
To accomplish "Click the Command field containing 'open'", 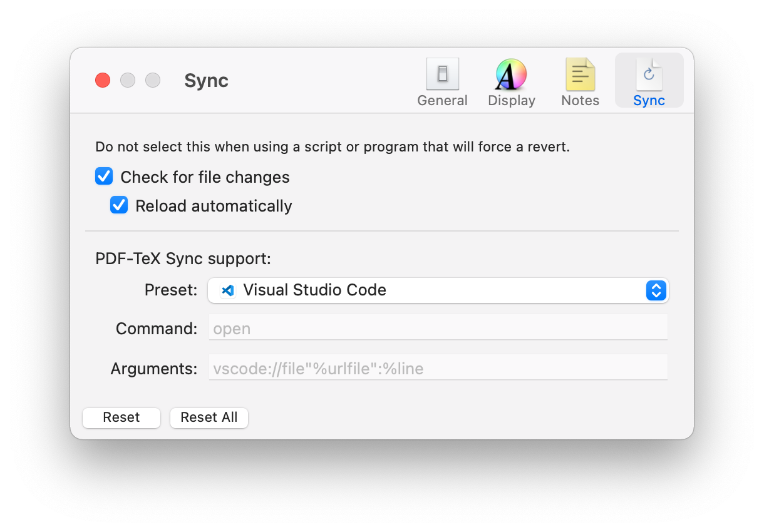I will (x=438, y=328).
